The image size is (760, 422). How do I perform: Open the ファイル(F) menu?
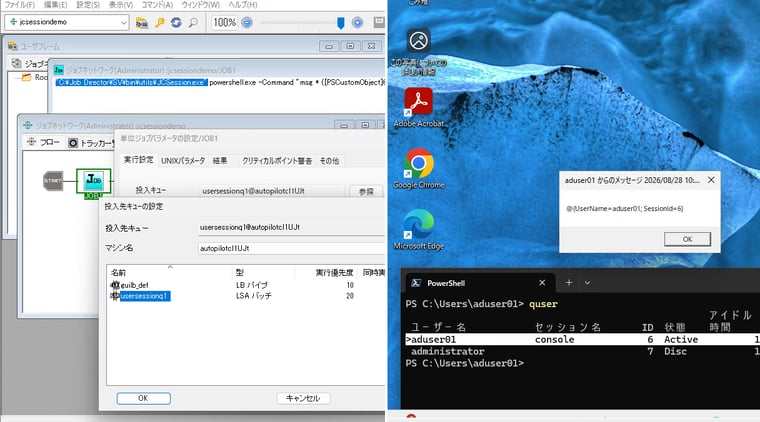pos(19,4)
